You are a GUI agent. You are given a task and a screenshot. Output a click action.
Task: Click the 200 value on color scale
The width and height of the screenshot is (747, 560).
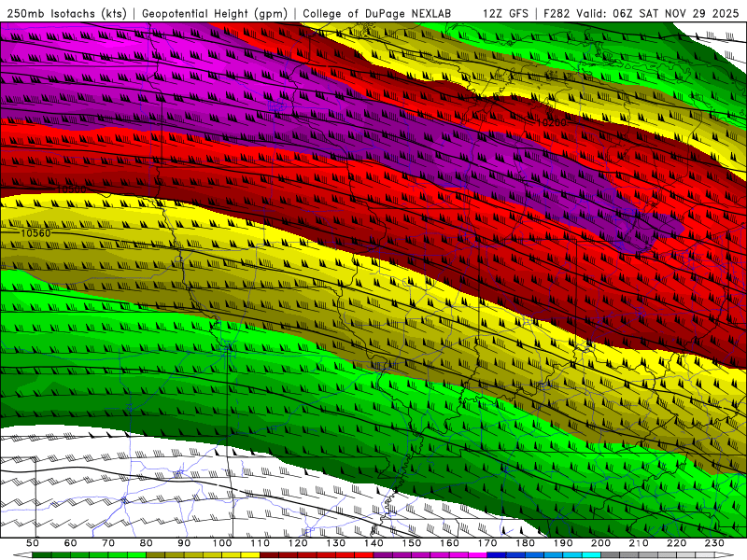600,543
